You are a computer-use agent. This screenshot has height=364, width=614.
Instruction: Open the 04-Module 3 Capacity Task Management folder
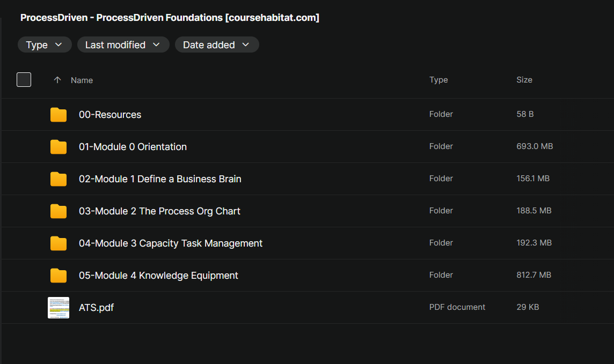tap(171, 243)
